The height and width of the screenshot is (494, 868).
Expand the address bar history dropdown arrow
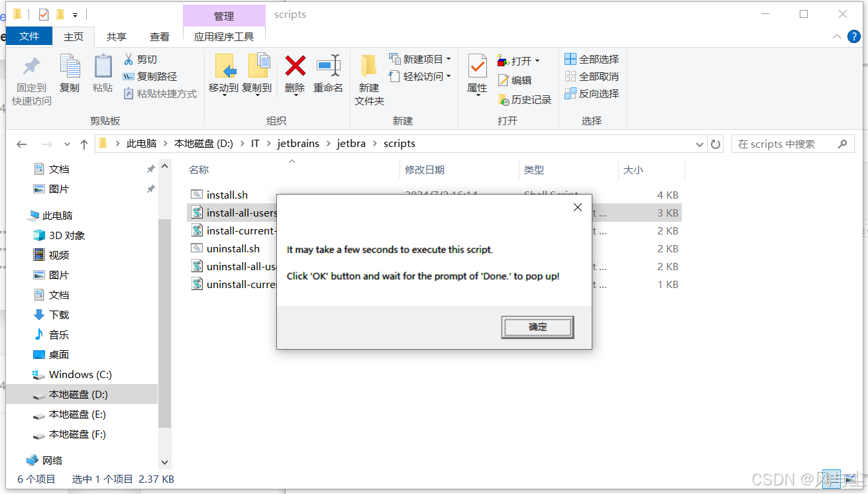pos(700,144)
